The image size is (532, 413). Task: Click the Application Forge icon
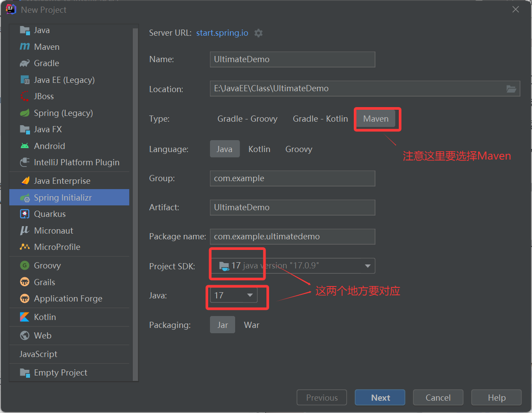[x=25, y=298]
